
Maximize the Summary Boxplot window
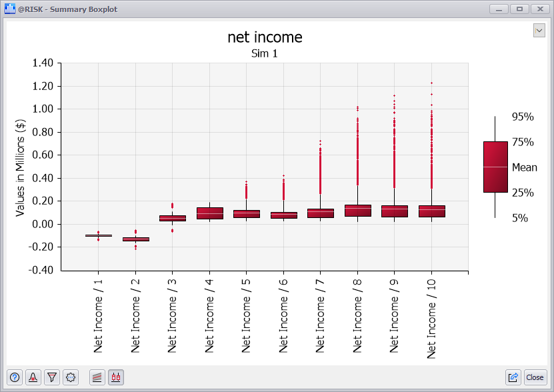(x=519, y=9)
